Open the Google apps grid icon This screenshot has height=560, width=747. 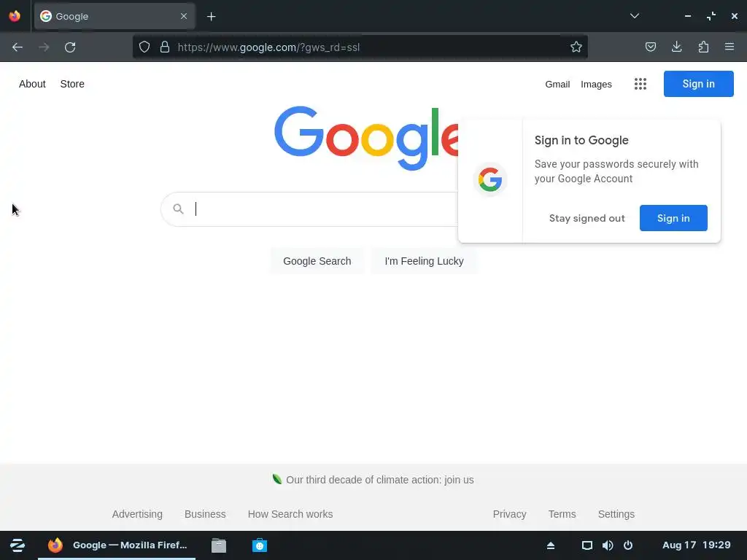coord(640,84)
